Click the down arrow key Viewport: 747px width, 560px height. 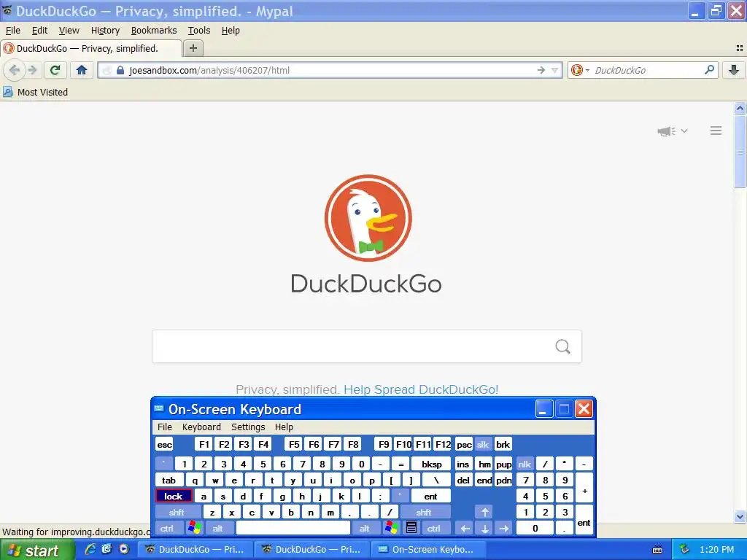point(484,529)
